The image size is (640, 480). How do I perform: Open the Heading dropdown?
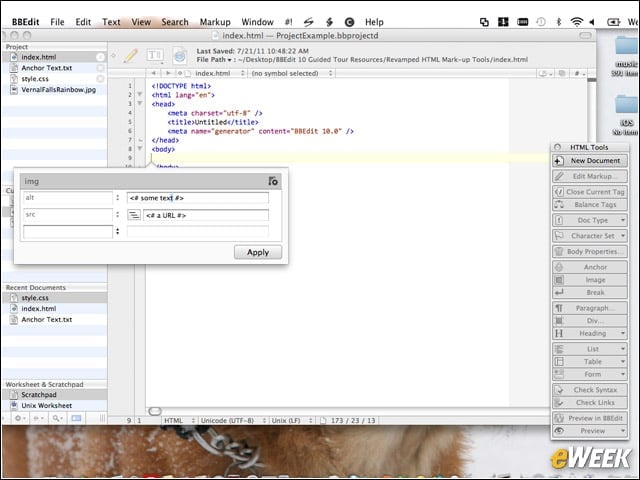click(x=590, y=333)
